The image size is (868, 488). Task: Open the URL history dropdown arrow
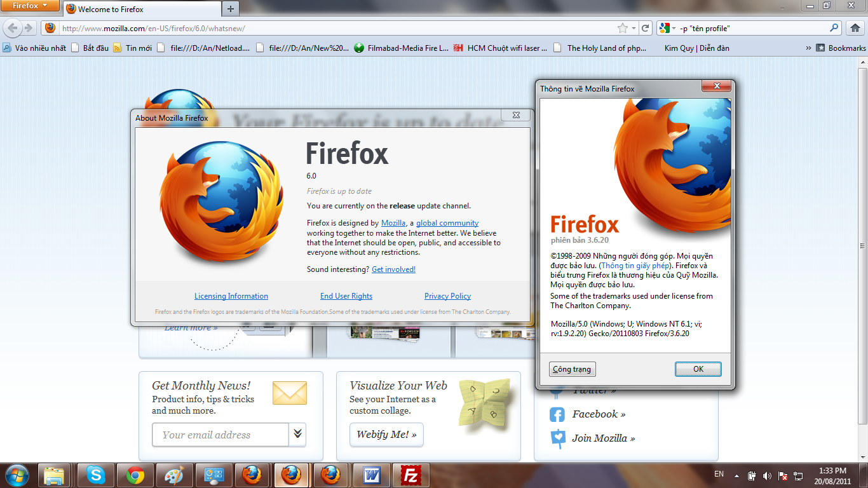tap(634, 28)
